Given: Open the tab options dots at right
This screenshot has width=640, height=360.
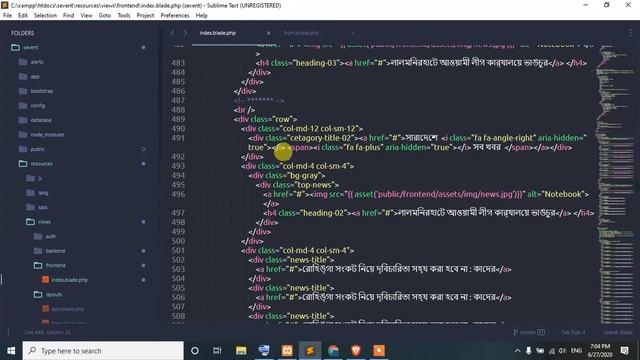Looking at the screenshot, I should tap(631, 33).
